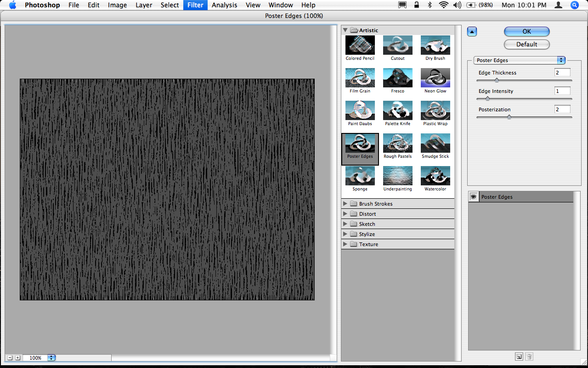Apply the Rough Pastels filter thumbnail
Viewport: 588px width, 368px height.
(x=398, y=143)
